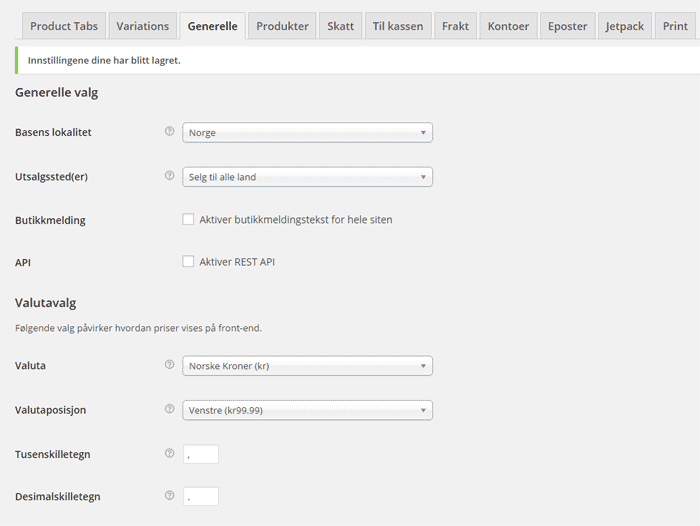The height and width of the screenshot is (526, 700).
Task: Select the Skatt settings tab
Action: point(340,26)
